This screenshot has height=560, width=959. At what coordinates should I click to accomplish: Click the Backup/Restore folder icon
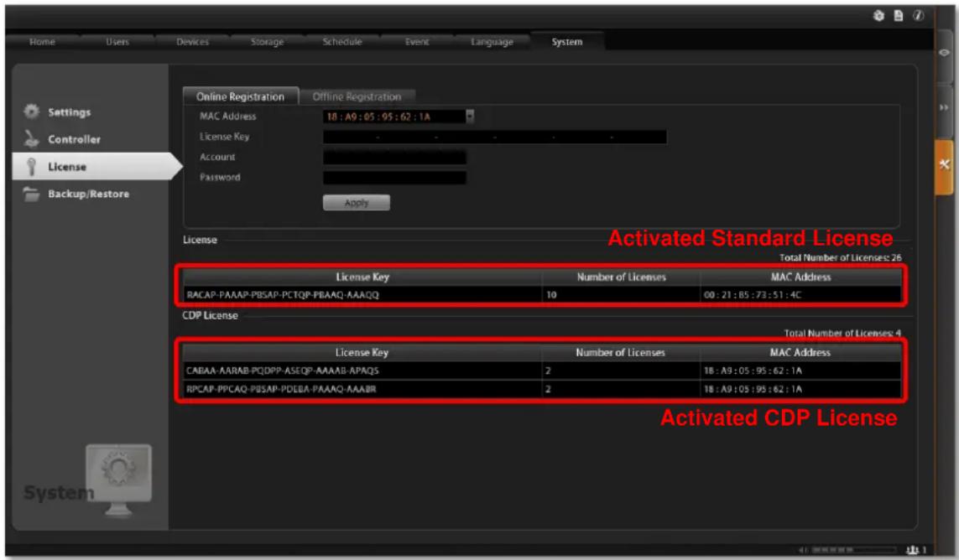(x=31, y=194)
